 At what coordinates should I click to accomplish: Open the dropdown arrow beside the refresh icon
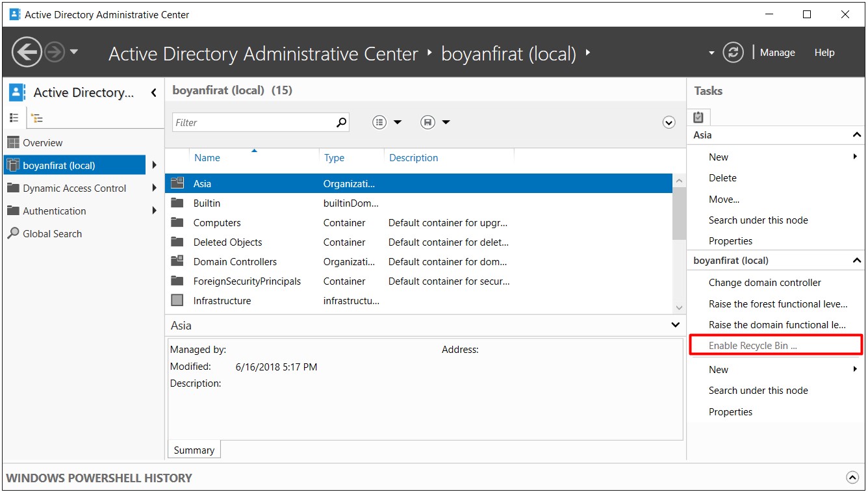click(711, 53)
